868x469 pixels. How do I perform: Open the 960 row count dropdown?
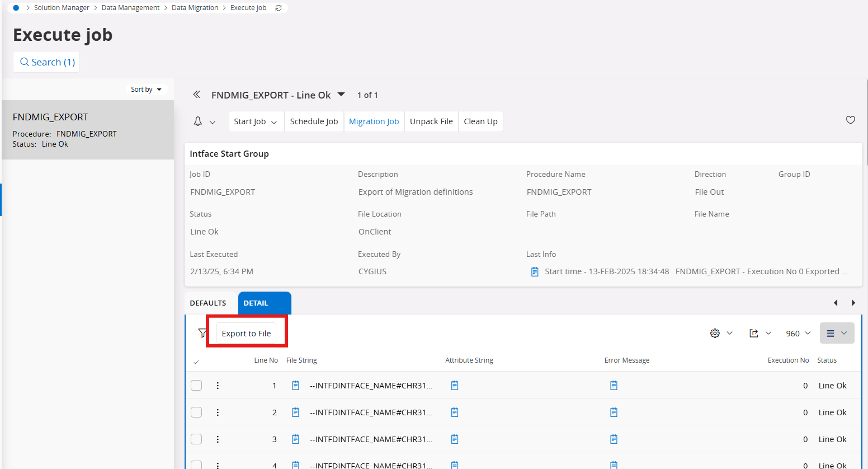click(x=798, y=333)
